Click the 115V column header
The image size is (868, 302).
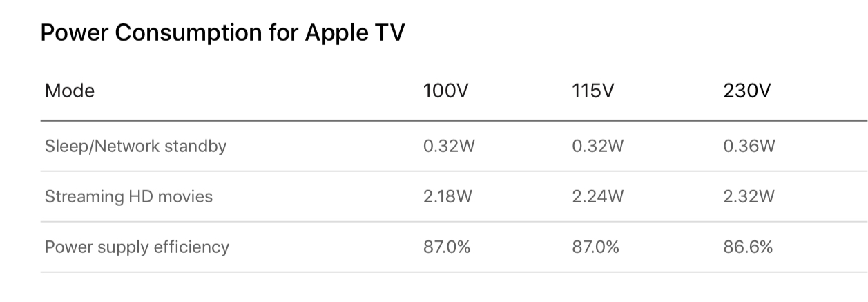point(593,91)
